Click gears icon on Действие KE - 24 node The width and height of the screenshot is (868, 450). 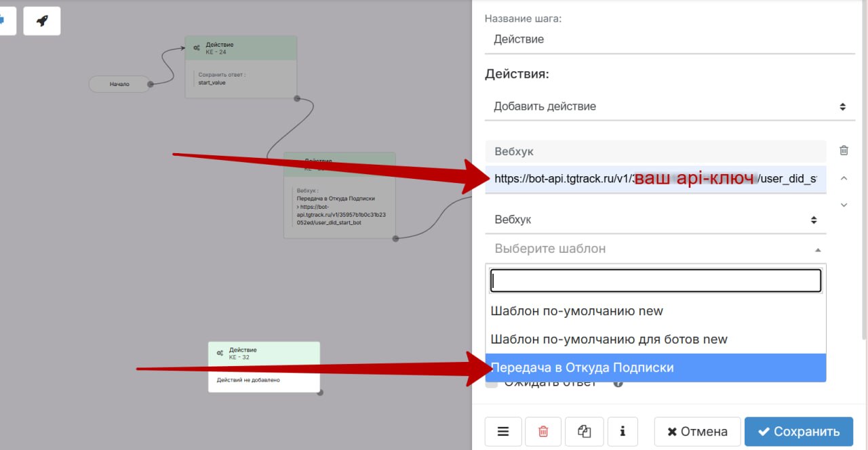(x=197, y=48)
